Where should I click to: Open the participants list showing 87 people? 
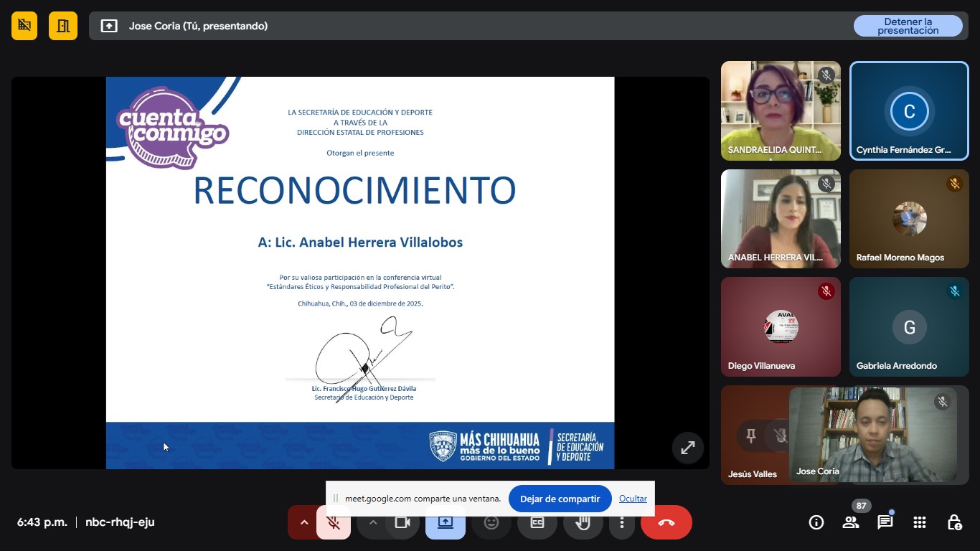click(851, 522)
